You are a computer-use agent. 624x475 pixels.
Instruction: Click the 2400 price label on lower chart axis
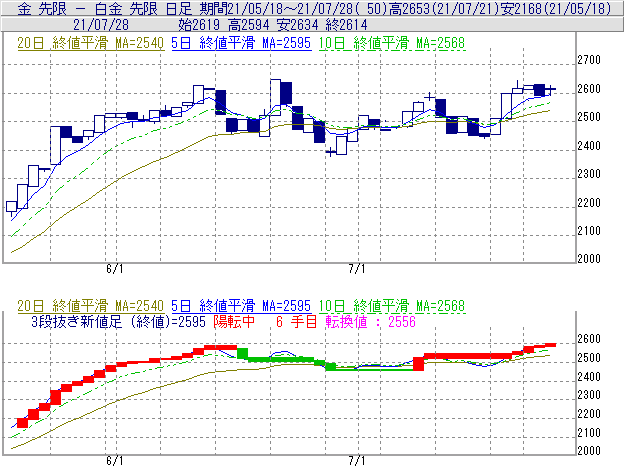(x=589, y=376)
